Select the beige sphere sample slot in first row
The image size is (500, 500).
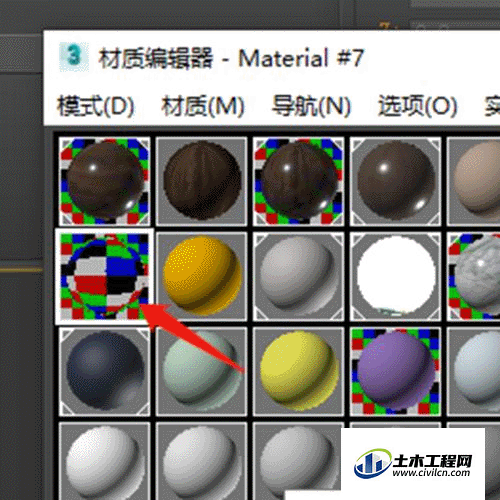(x=474, y=181)
